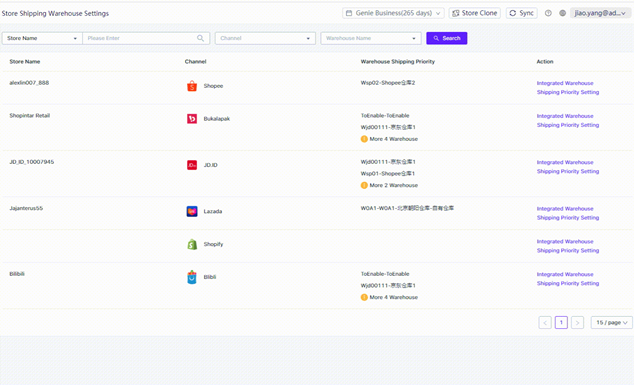634x385 pixels.
Task: Click the globe language icon
Action: pyautogui.click(x=562, y=13)
